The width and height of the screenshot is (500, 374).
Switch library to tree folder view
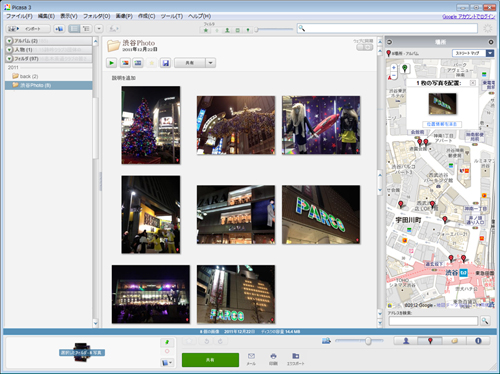86,29
